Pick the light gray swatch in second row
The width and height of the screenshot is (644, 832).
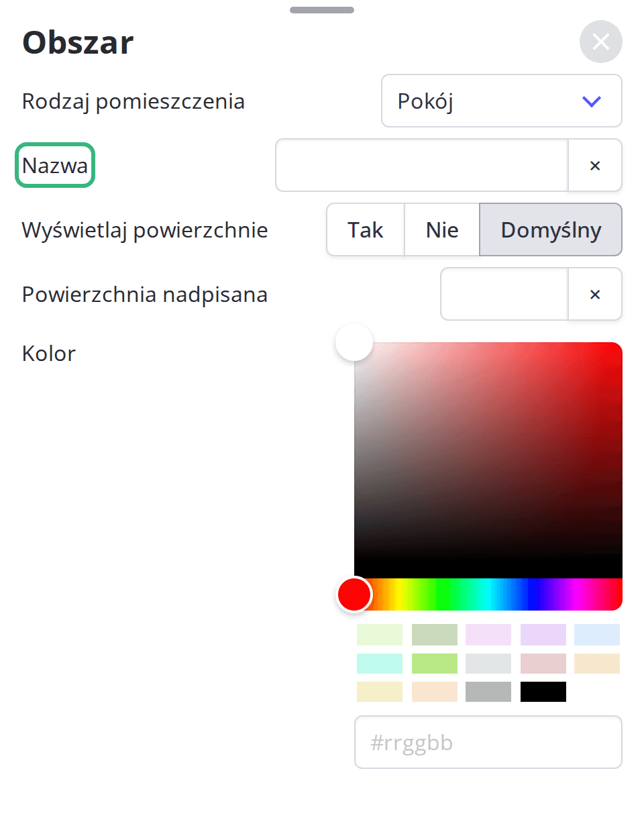(x=488, y=664)
